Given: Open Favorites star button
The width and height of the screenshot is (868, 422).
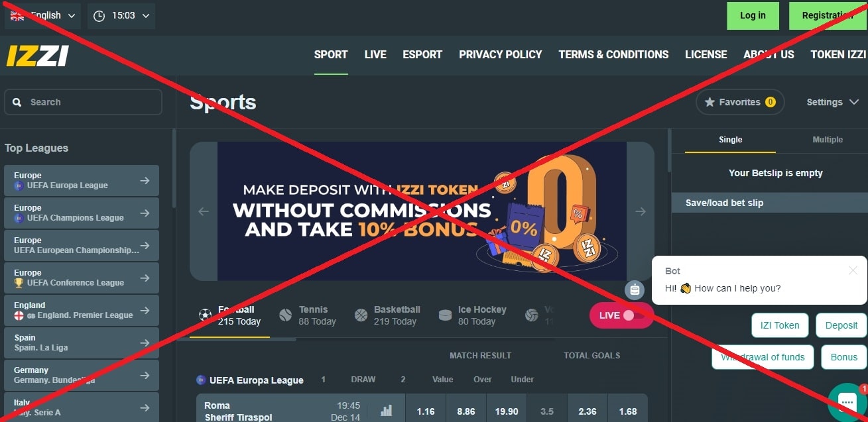Looking at the screenshot, I should point(740,102).
